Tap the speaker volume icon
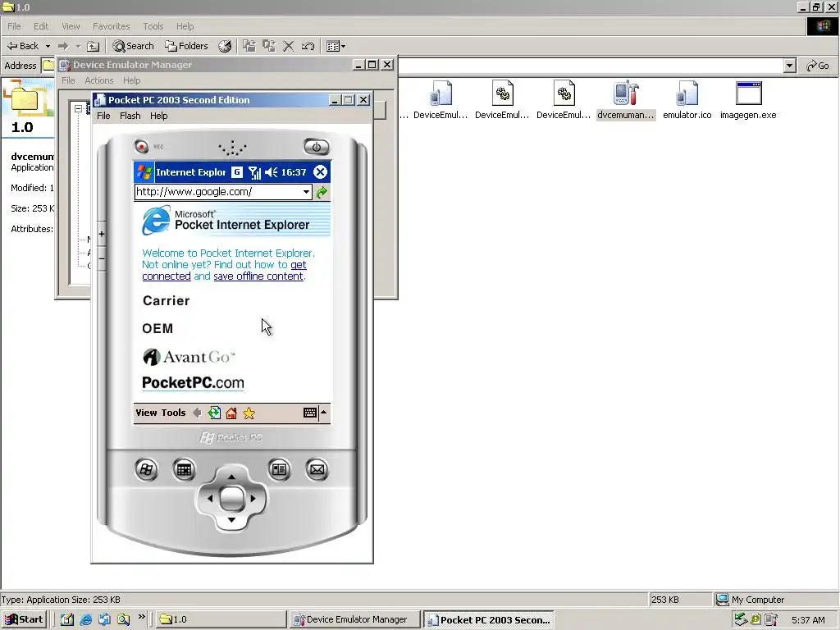Image resolution: width=840 pixels, height=630 pixels. point(271,172)
